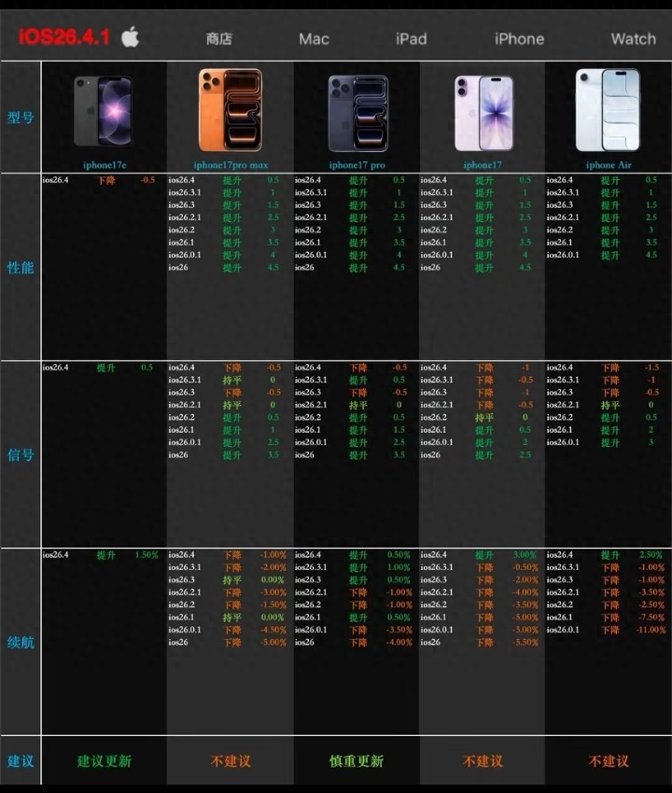This screenshot has width=672, height=793.
Task: Click the -1.5 signal value for iphone Air
Action: point(651,368)
